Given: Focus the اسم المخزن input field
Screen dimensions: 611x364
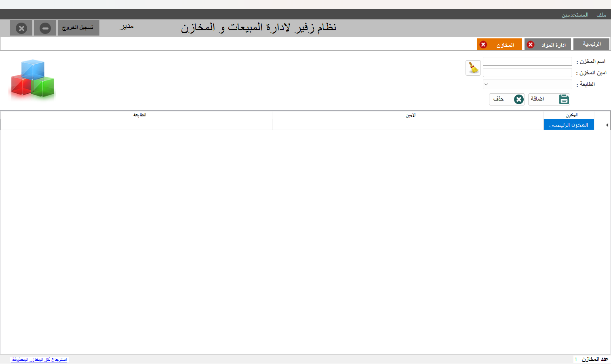Looking at the screenshot, I should click(527, 61).
